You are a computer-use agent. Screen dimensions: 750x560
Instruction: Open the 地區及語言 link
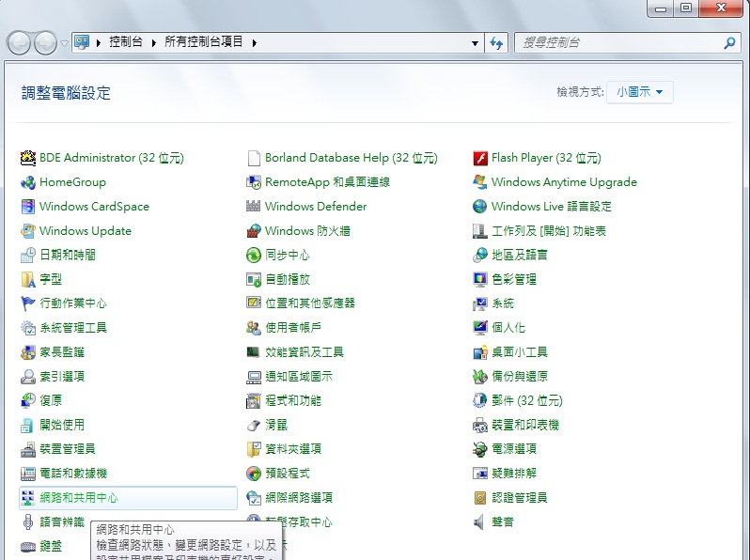520,255
